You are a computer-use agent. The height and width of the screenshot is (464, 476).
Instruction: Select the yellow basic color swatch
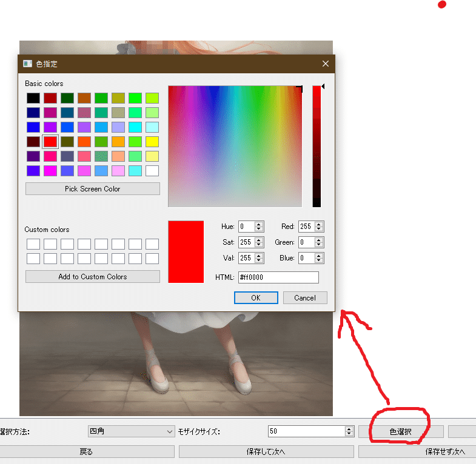152,142
